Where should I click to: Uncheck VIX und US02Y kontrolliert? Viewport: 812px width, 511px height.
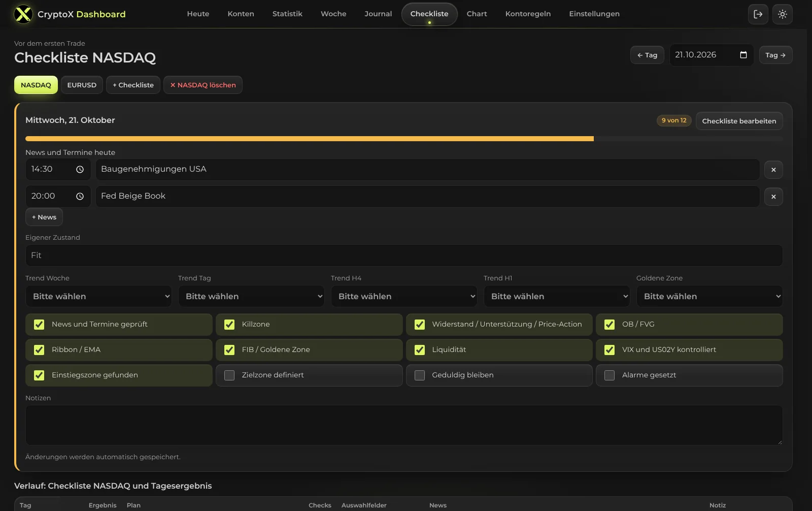click(x=610, y=350)
